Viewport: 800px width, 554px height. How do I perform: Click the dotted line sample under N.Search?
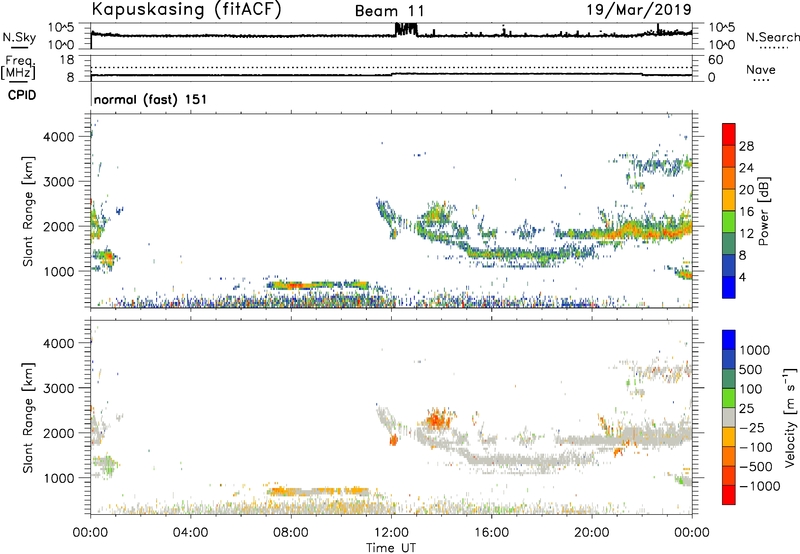tap(773, 48)
